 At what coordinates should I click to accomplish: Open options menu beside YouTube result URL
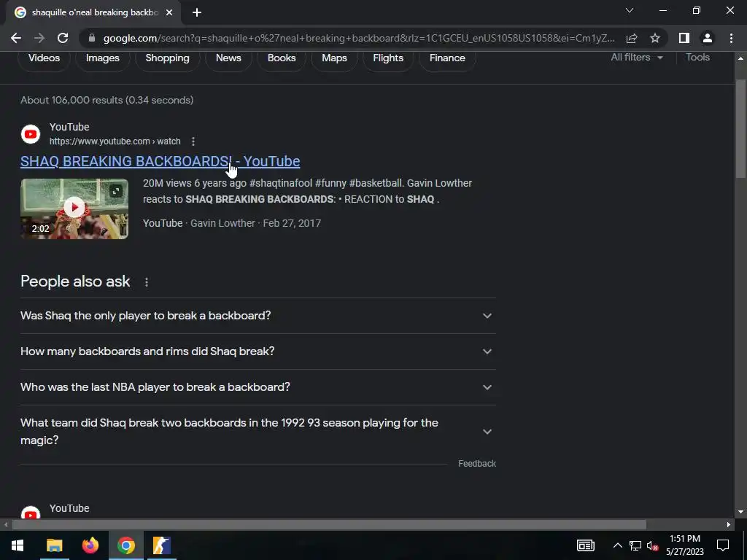[x=193, y=141]
